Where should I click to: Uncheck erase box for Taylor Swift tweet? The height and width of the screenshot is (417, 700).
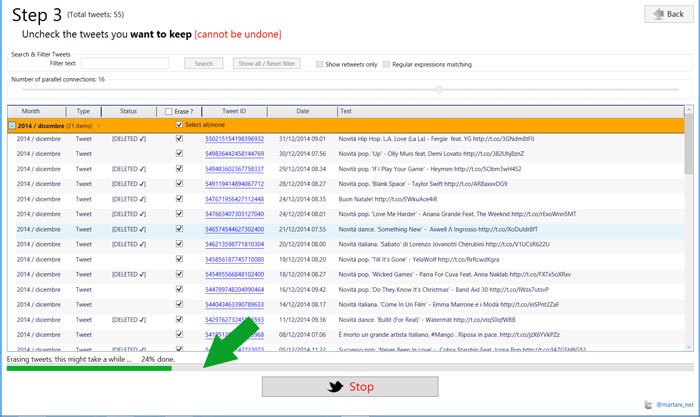(179, 184)
